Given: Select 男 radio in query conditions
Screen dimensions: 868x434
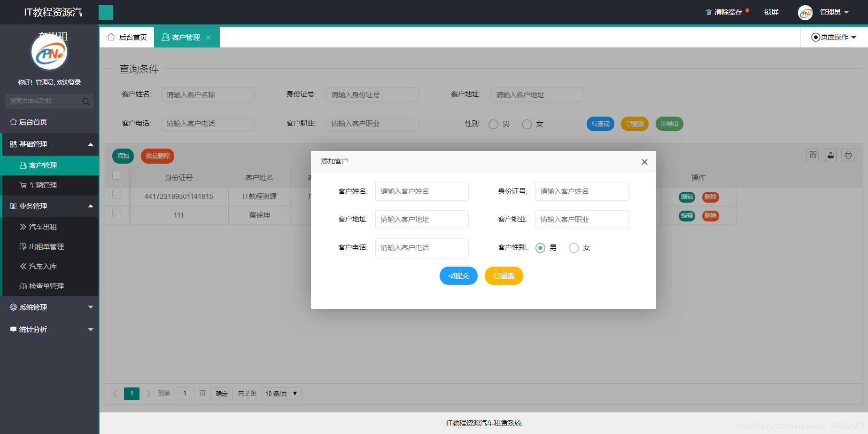Looking at the screenshot, I should tap(493, 124).
